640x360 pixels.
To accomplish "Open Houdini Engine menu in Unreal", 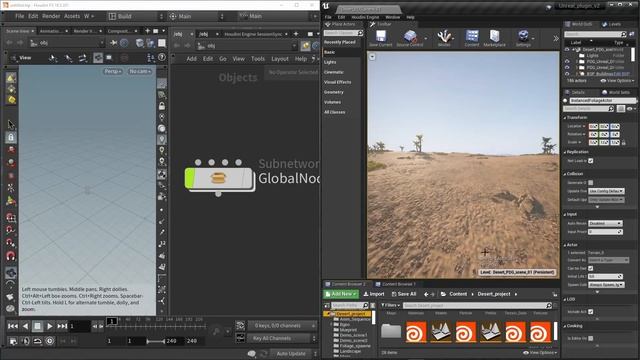I will [x=365, y=17].
